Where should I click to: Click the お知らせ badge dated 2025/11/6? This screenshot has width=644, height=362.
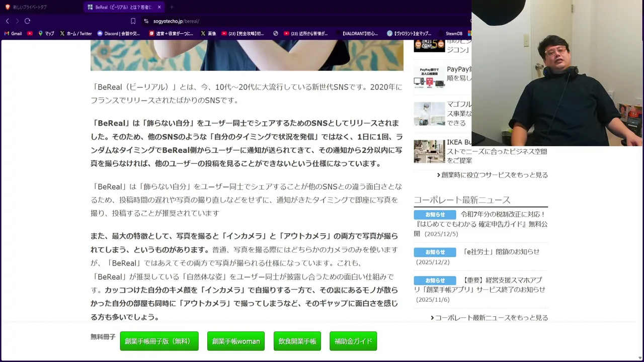click(435, 281)
